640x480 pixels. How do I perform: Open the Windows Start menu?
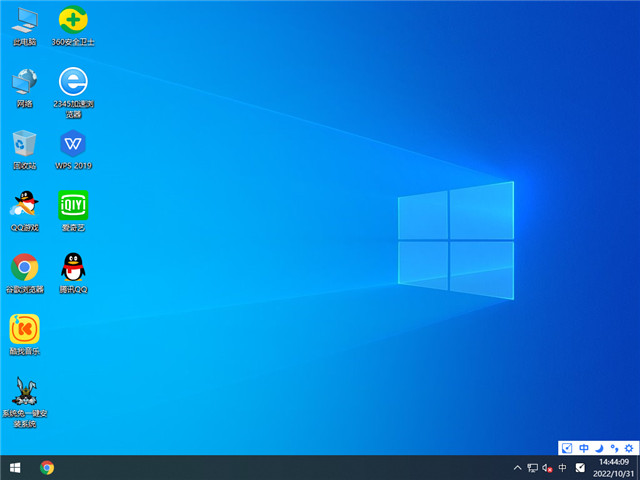[15, 467]
